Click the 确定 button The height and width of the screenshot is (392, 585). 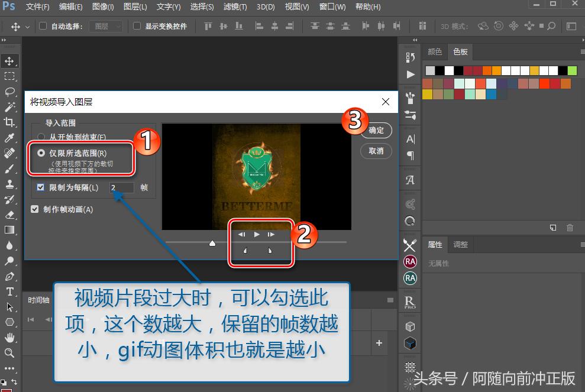(x=376, y=130)
